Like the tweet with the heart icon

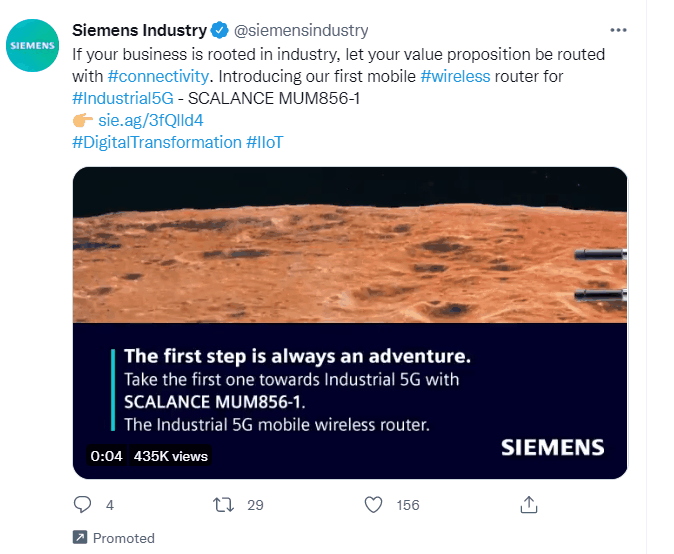click(x=373, y=504)
